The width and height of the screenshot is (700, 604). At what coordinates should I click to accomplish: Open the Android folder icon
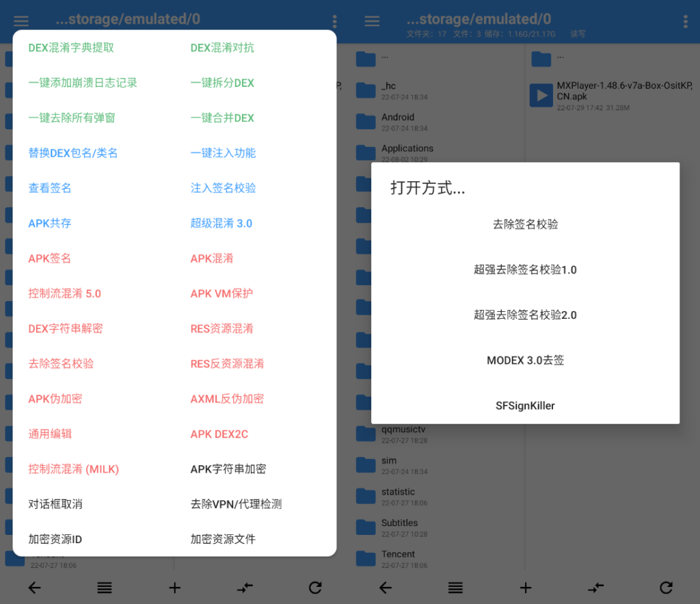pyautogui.click(x=366, y=121)
